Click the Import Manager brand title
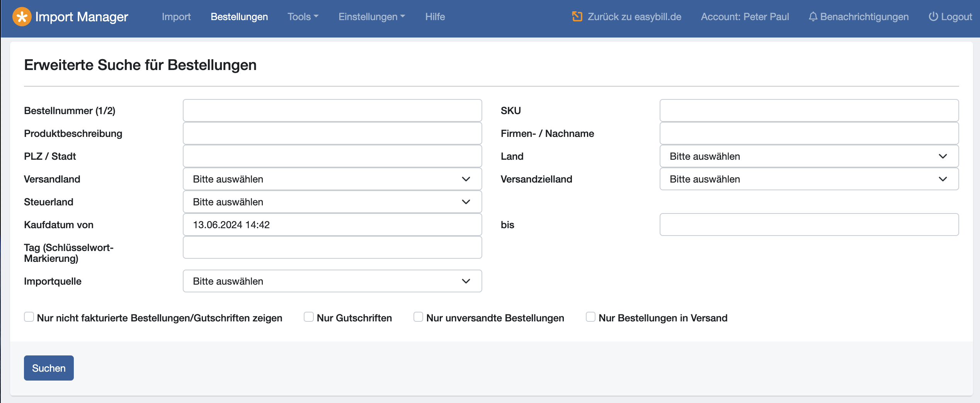Image resolution: width=980 pixels, height=403 pixels. pos(82,17)
